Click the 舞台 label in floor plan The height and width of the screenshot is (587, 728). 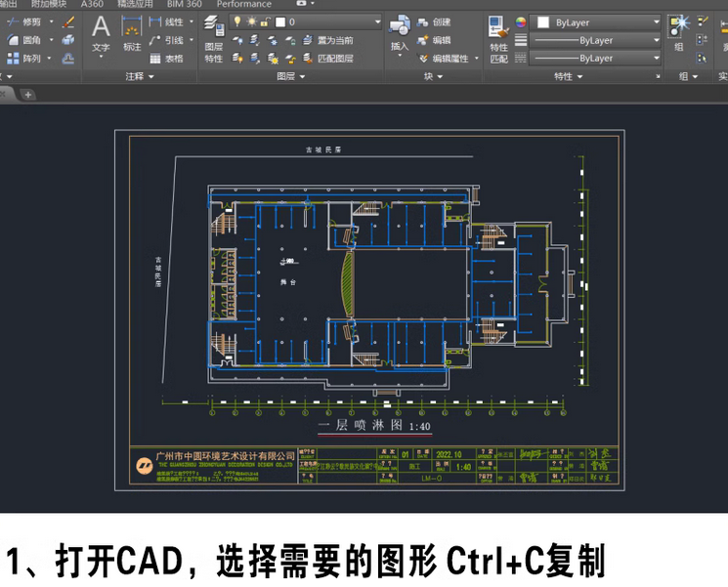[x=288, y=282]
